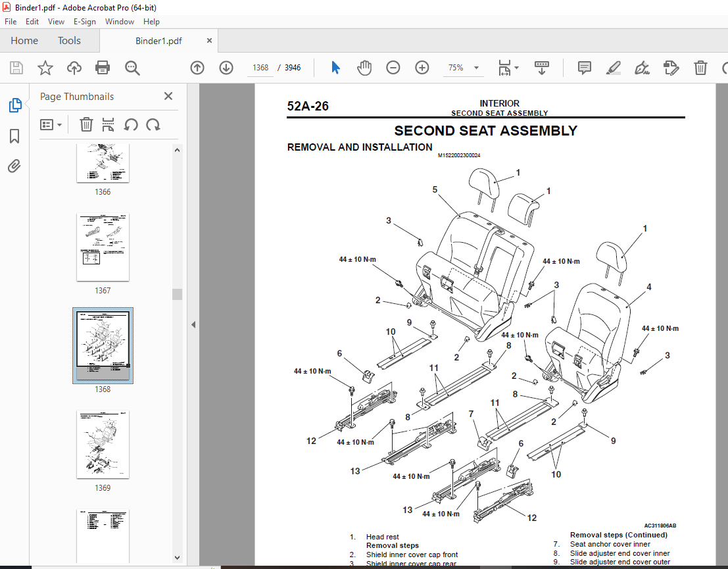
Task: Add the document to starred files
Action: (x=45, y=68)
